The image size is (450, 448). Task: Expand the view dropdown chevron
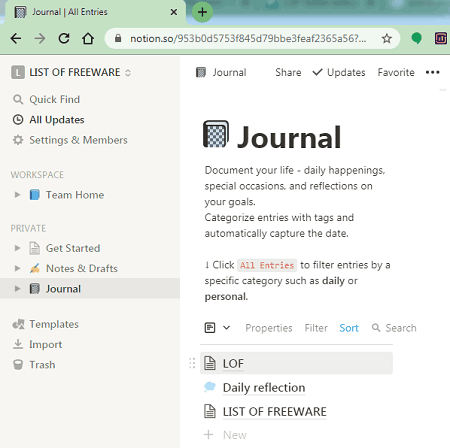(226, 328)
